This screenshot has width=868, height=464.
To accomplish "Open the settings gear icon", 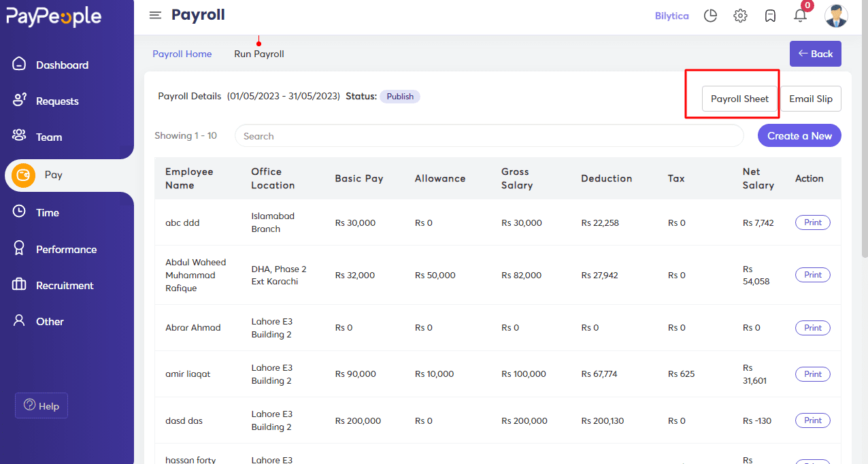I will tap(740, 16).
